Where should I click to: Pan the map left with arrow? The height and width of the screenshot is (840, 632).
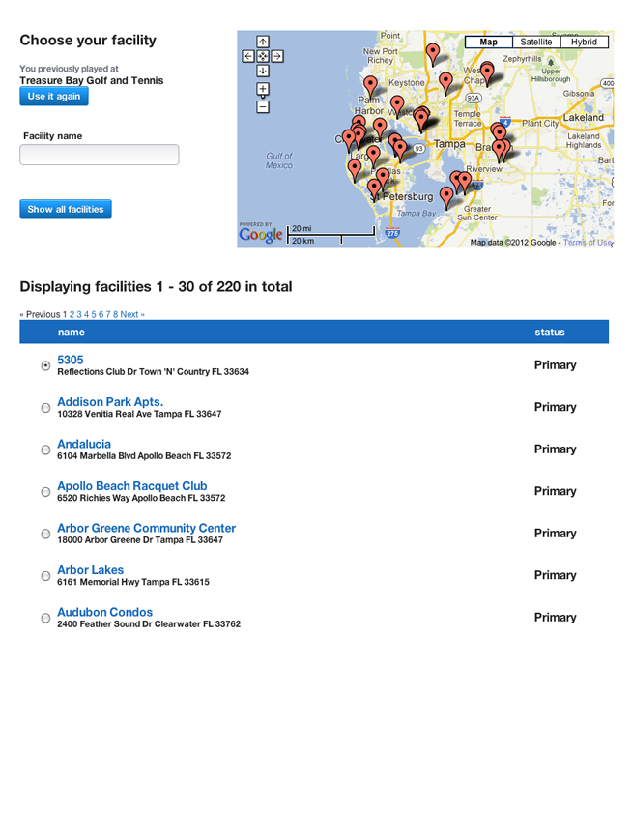click(x=248, y=57)
